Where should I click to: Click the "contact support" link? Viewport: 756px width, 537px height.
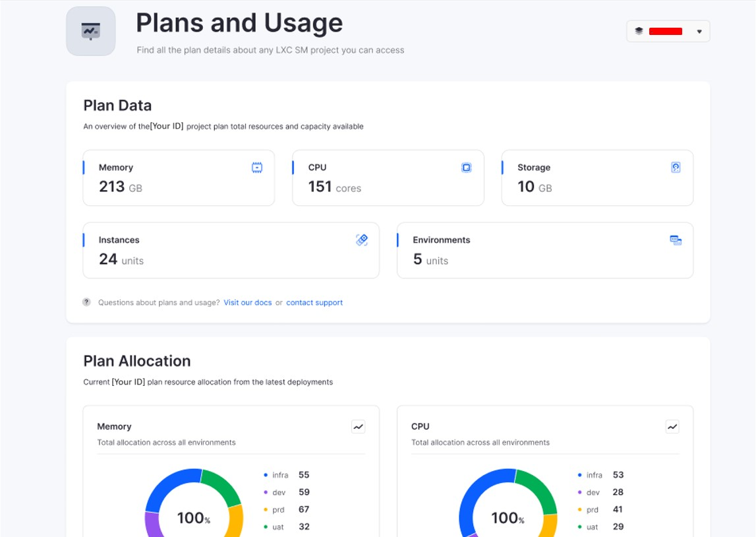click(x=314, y=303)
